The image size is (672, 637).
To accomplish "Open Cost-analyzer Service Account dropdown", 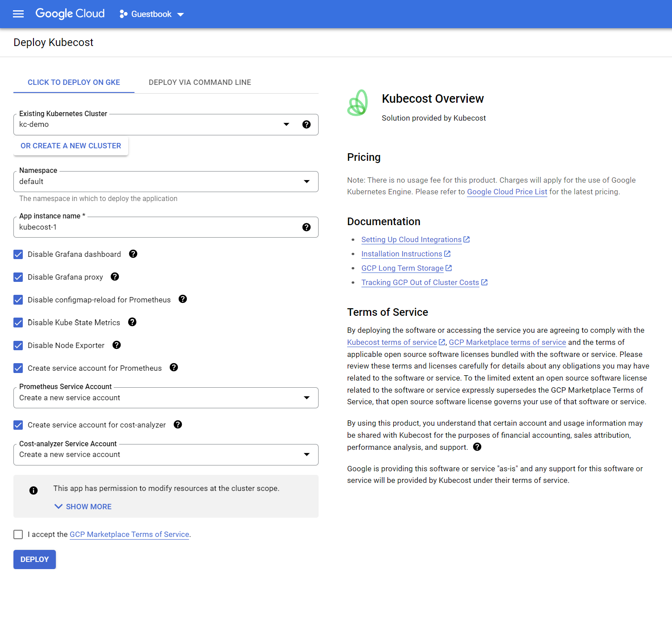I will (166, 455).
